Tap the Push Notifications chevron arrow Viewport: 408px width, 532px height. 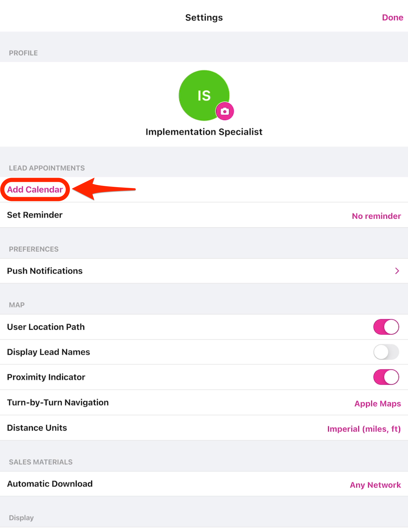397,271
